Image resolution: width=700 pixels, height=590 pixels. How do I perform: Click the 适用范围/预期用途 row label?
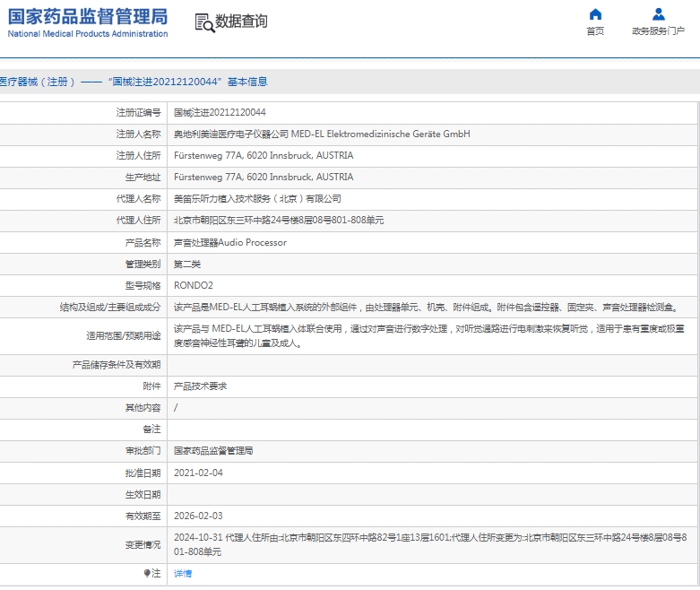pos(124,336)
